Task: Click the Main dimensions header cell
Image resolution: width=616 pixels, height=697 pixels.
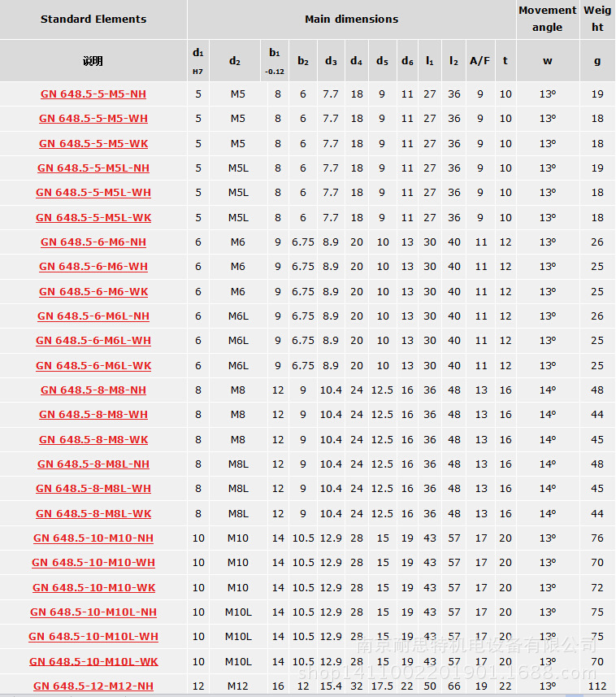Action: coord(351,19)
